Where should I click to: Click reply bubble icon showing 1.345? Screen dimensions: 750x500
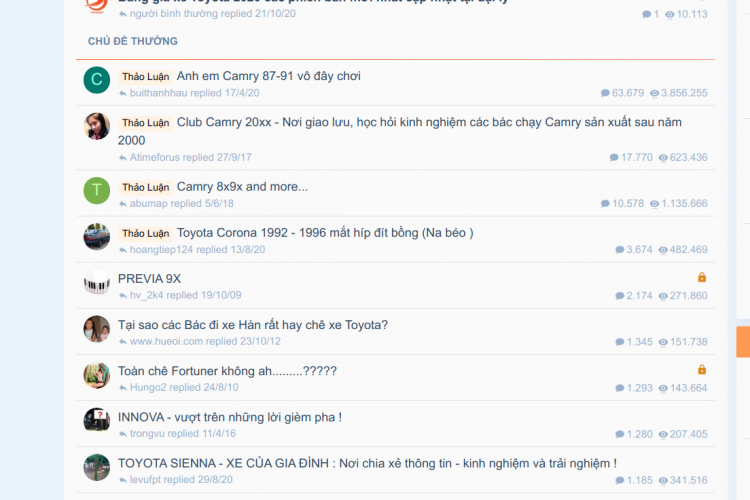click(x=620, y=342)
